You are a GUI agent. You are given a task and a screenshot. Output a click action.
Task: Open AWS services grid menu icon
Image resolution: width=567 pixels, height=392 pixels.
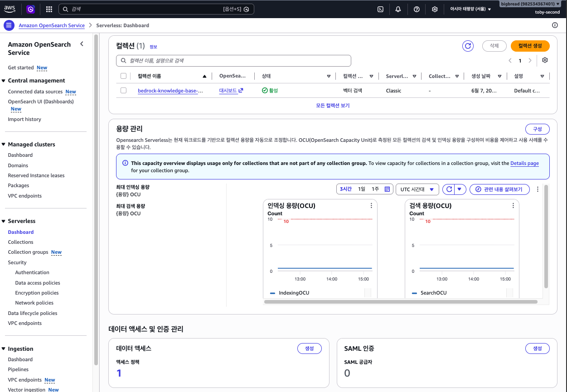tap(49, 9)
